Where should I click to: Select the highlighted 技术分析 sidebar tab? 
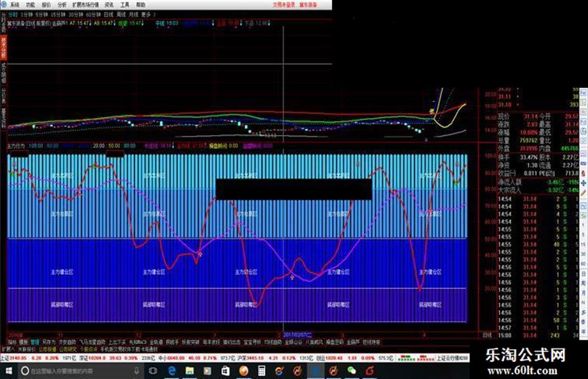pyautogui.click(x=3, y=48)
